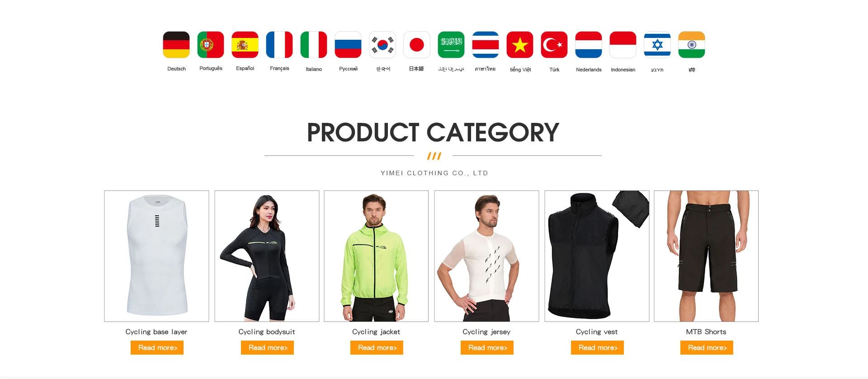Click the Nederlands language label
Viewport: 868px width, 379px height.
(x=589, y=70)
